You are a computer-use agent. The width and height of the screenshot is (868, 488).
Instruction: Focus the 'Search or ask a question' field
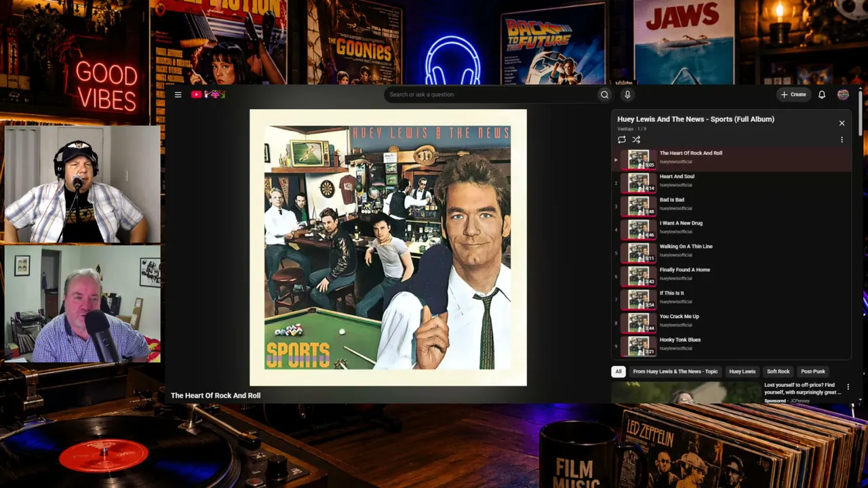pos(491,95)
